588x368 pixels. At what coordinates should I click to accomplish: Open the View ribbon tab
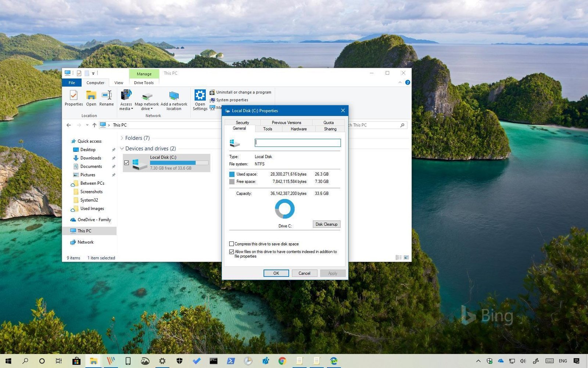[119, 83]
